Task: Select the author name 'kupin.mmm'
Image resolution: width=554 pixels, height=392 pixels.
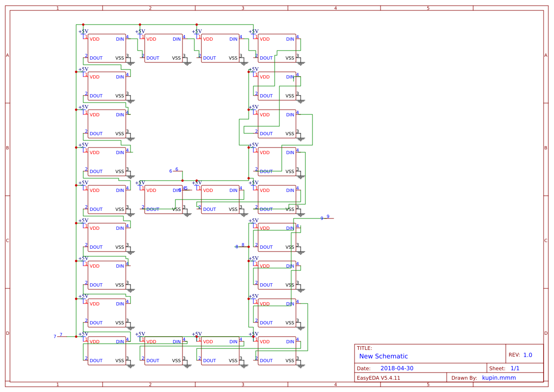Action: click(499, 378)
